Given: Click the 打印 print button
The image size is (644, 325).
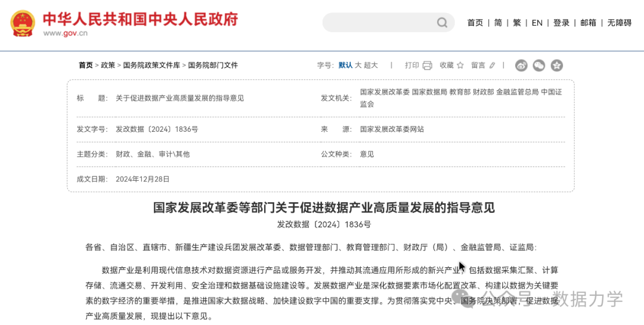Looking at the screenshot, I should [x=412, y=65].
